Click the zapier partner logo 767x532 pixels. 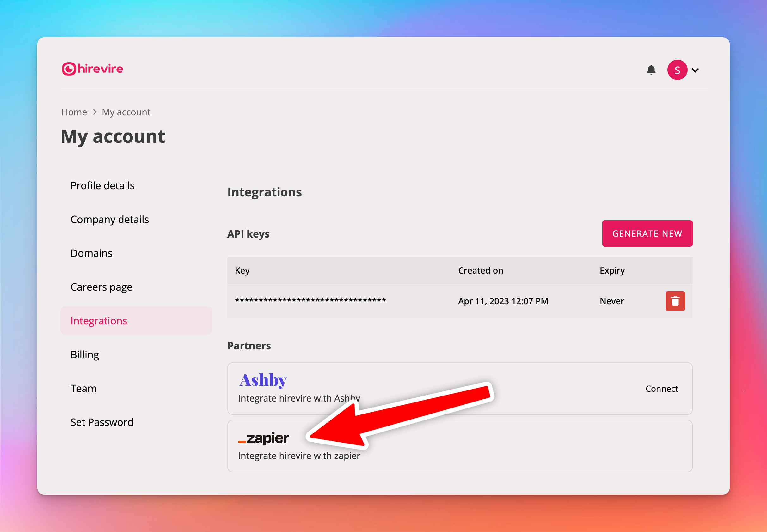click(x=263, y=438)
